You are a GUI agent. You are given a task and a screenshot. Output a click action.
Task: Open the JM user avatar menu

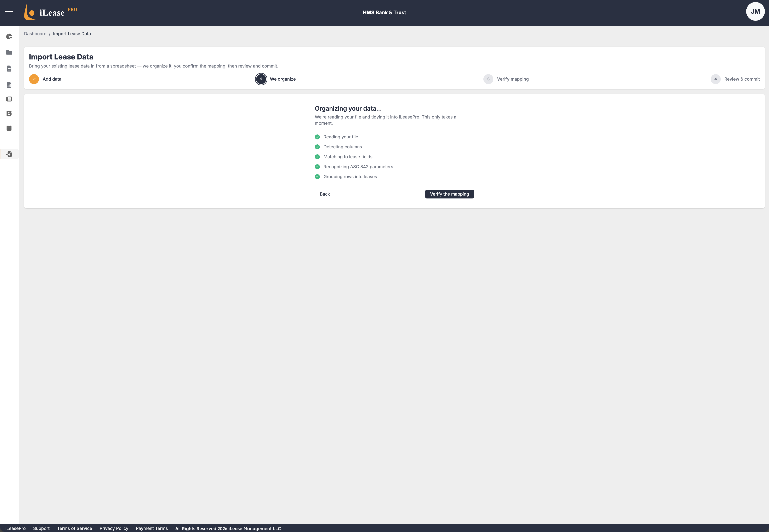tap(755, 12)
